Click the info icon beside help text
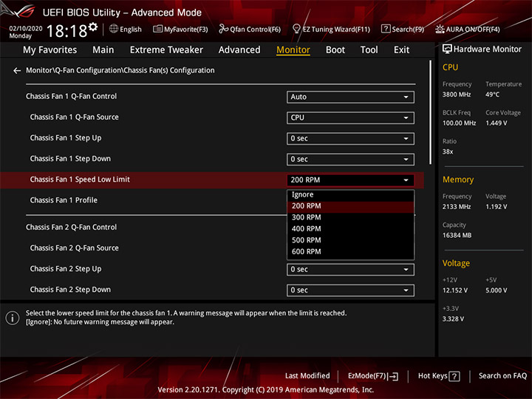532x399 pixels. click(13, 318)
